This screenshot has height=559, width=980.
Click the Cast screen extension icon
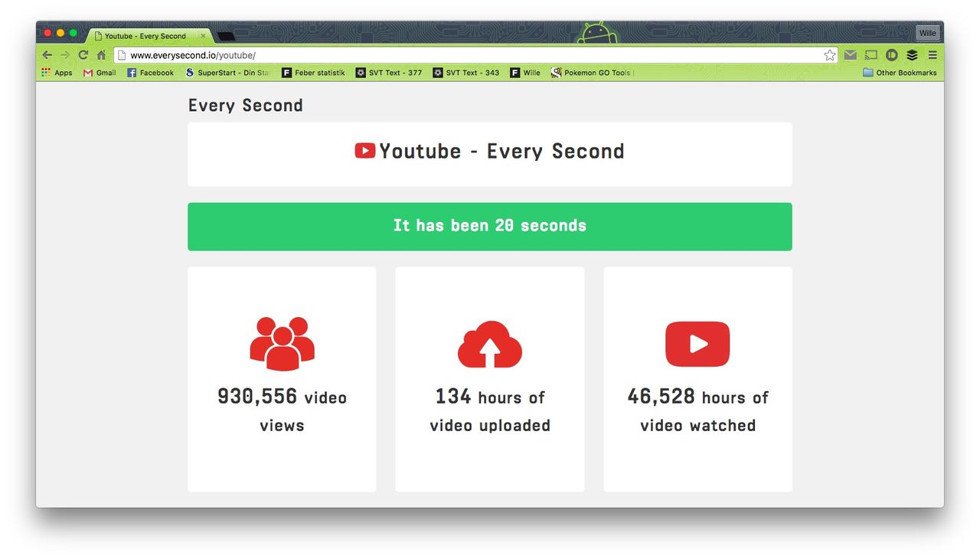pos(871,55)
